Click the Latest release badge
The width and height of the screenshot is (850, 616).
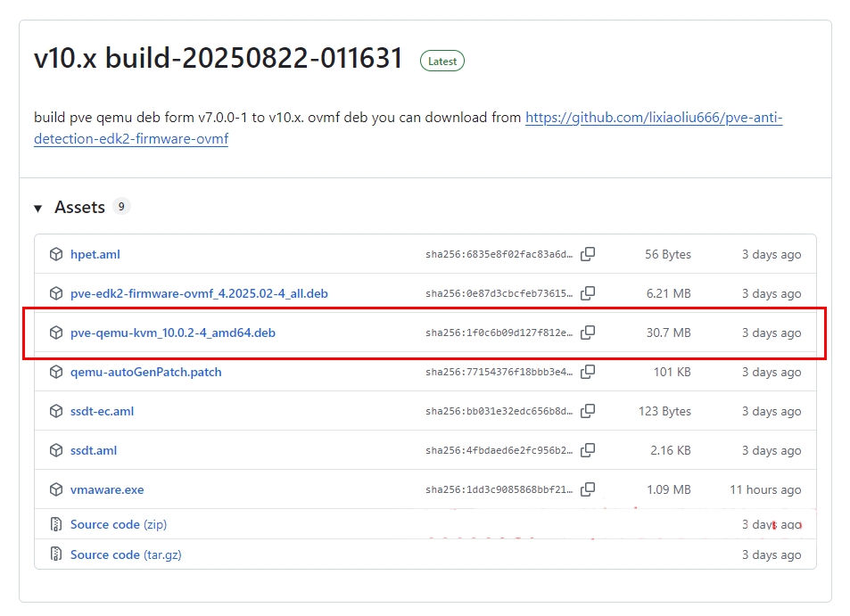[x=442, y=62]
